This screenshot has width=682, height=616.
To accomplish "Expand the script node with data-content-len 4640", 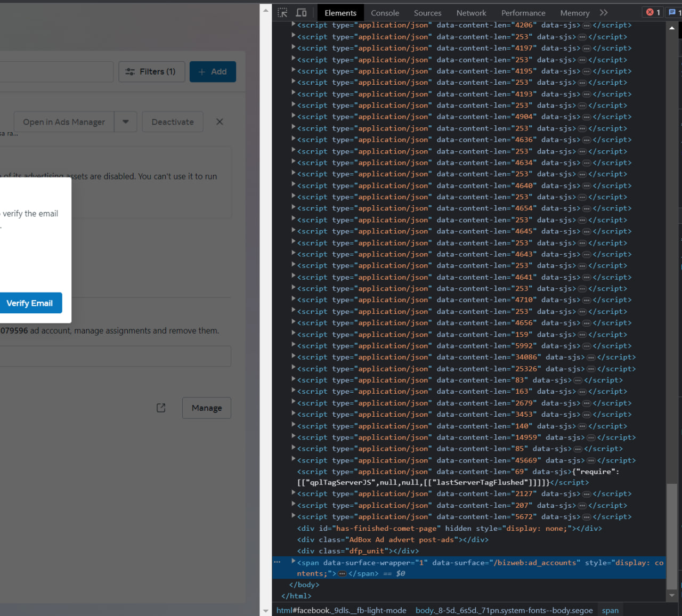I will pyautogui.click(x=293, y=185).
